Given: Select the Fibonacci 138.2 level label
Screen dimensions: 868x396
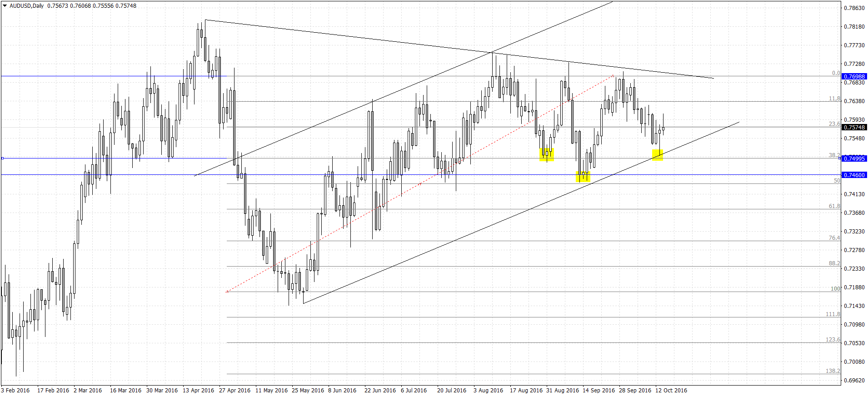Looking at the screenshot, I should [x=833, y=371].
